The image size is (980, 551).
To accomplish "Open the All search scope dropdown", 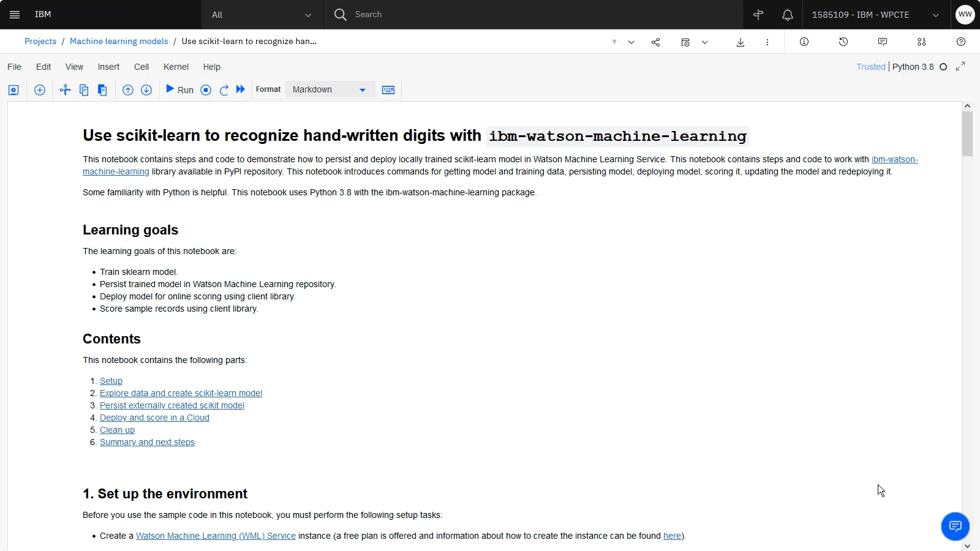I will pos(262,15).
